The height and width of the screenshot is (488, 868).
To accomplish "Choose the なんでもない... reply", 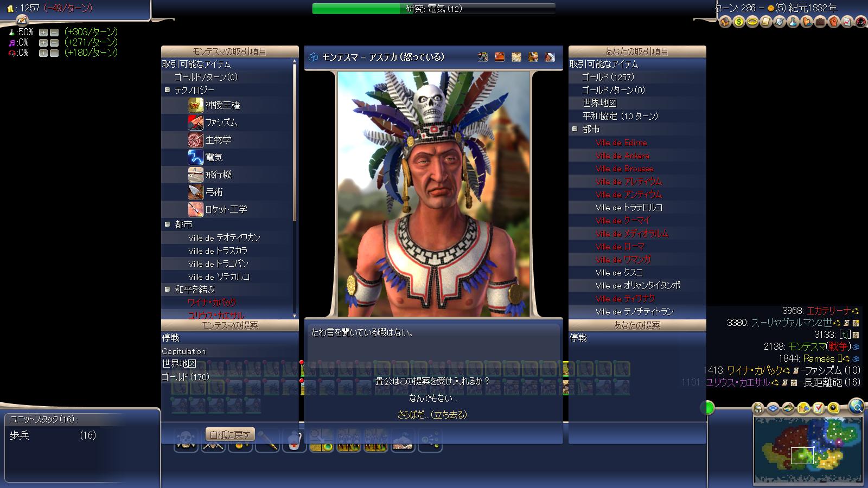I will click(x=432, y=398).
